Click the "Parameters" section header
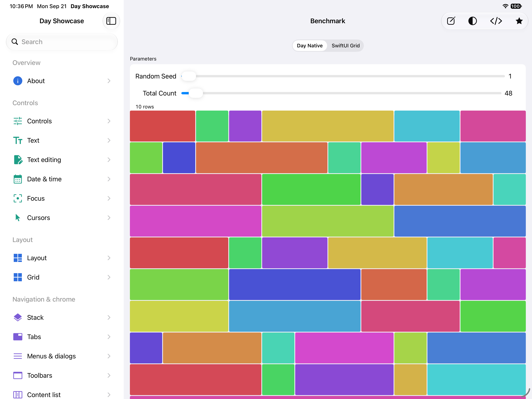This screenshot has width=532, height=399. click(143, 59)
